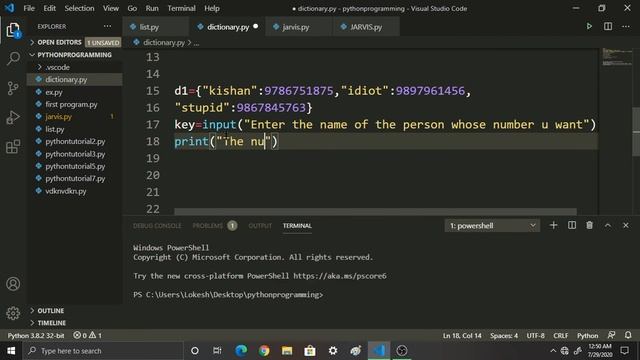Show hidden system tray icons
640x360 pixels.
(x=553, y=351)
